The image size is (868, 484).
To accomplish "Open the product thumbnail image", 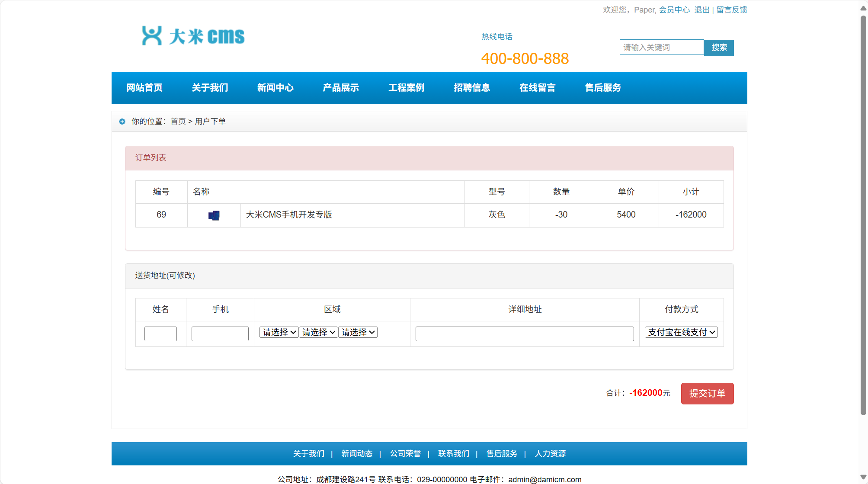I will click(214, 215).
